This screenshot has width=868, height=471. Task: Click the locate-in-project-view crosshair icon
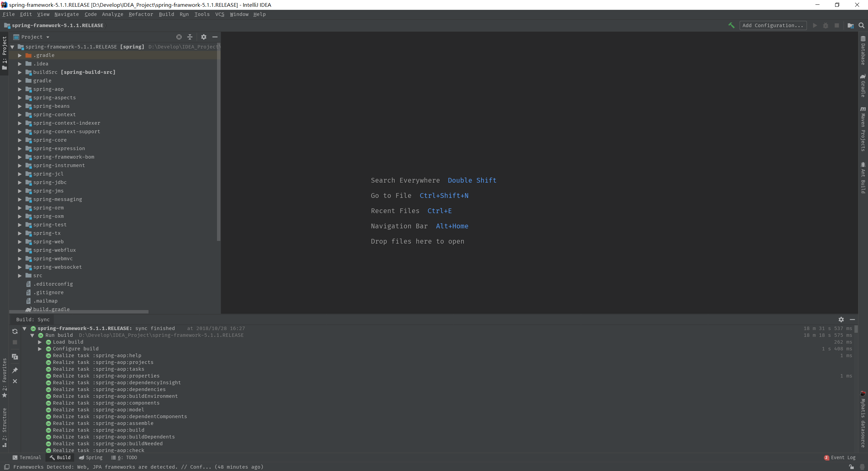(179, 37)
